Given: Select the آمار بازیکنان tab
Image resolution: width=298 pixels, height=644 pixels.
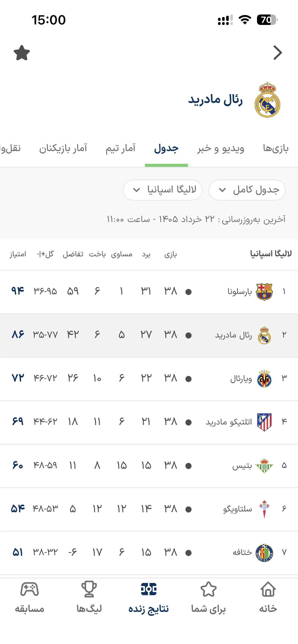Looking at the screenshot, I should click(63, 148).
